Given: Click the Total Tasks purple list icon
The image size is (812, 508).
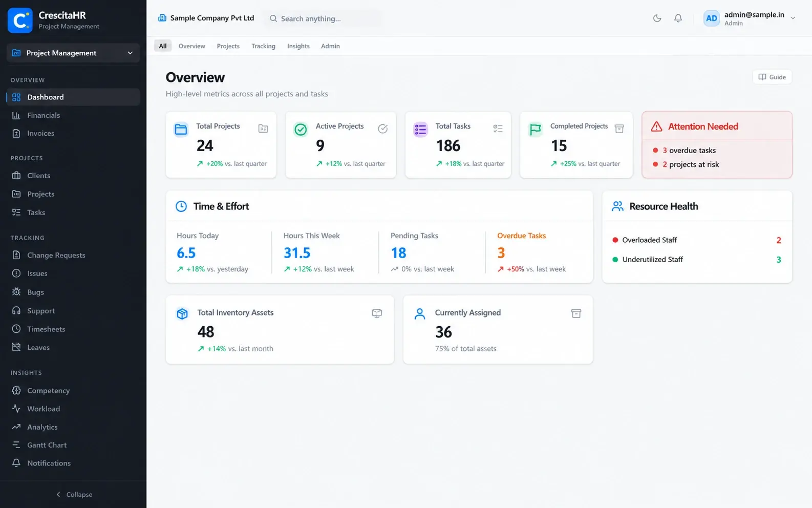Looking at the screenshot, I should (420, 130).
